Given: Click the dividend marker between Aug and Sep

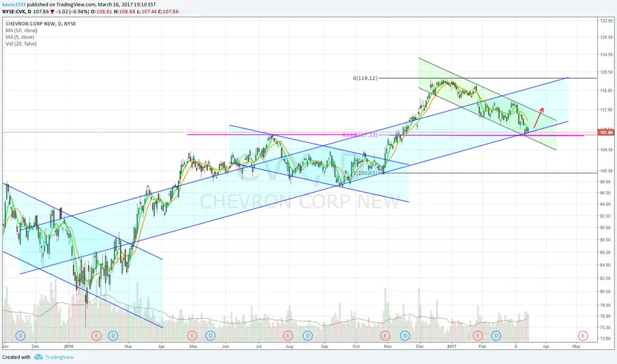Looking at the screenshot, I should pyautogui.click(x=308, y=336).
